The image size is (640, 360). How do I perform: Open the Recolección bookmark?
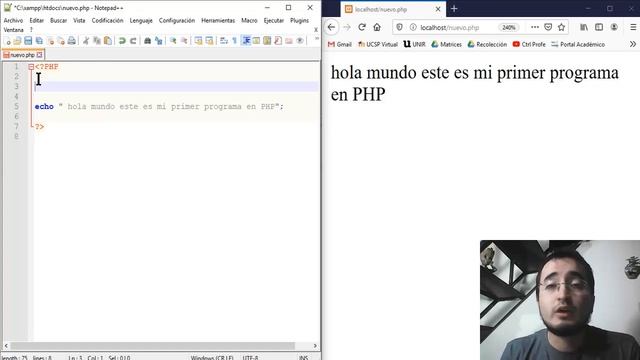pyautogui.click(x=487, y=44)
